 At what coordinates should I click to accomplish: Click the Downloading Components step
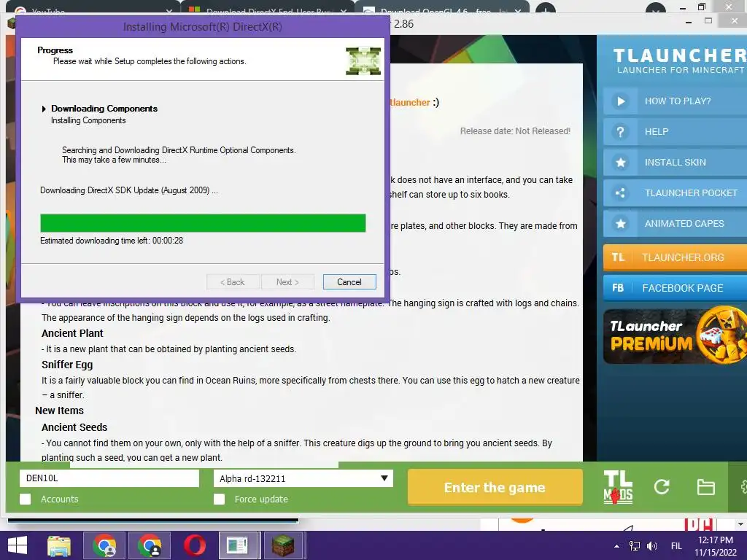click(104, 109)
